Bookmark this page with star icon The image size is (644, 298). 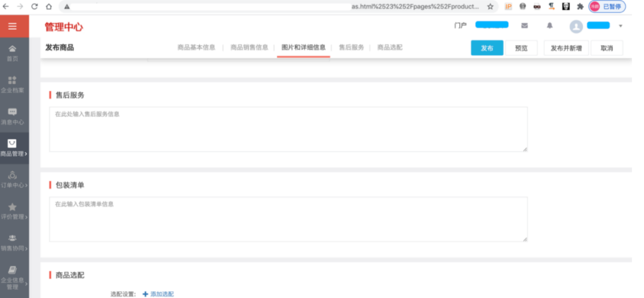coord(490,7)
